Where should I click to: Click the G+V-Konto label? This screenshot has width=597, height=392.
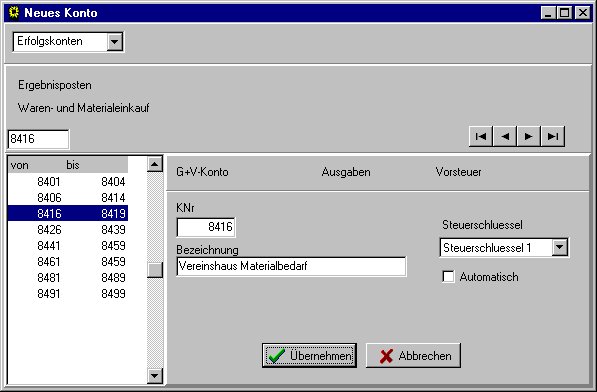(x=202, y=172)
